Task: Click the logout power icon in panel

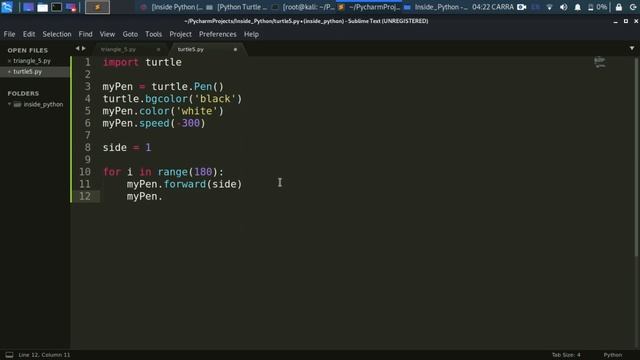Action: [x=633, y=7]
